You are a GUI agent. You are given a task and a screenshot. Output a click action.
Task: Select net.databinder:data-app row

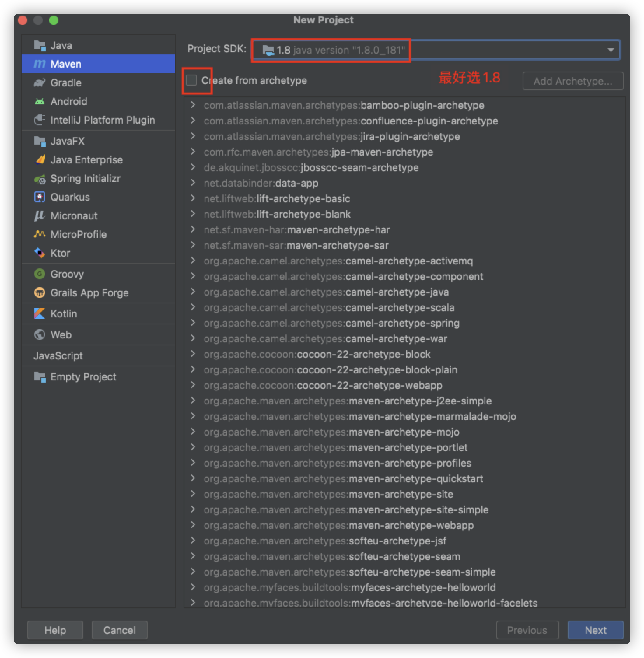pyautogui.click(x=404, y=183)
